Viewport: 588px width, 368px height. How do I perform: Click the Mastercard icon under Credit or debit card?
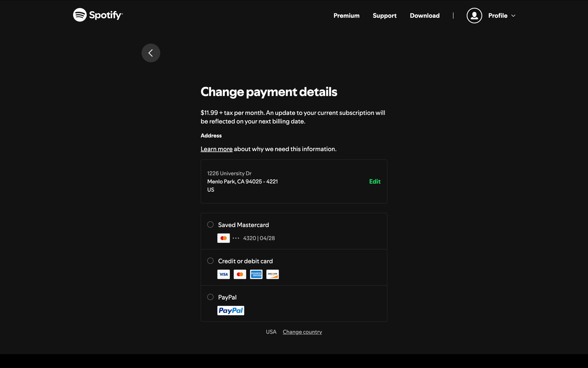pyautogui.click(x=240, y=274)
